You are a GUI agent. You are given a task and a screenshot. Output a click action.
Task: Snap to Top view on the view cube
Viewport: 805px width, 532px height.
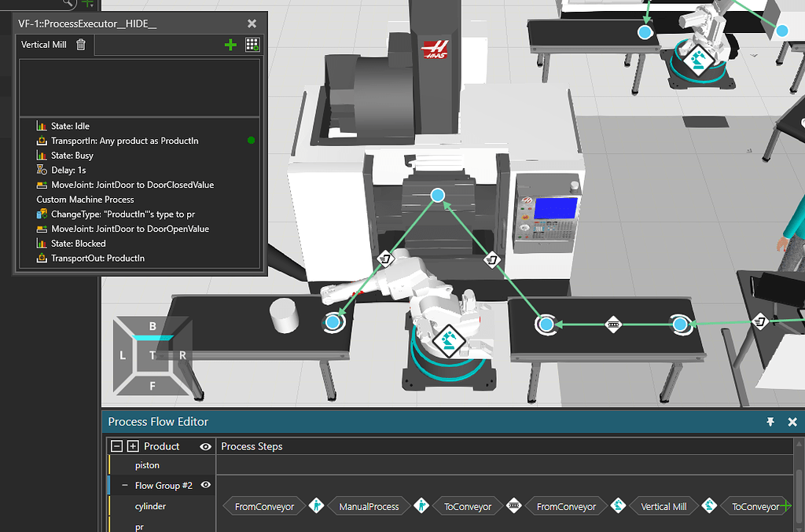click(x=153, y=355)
